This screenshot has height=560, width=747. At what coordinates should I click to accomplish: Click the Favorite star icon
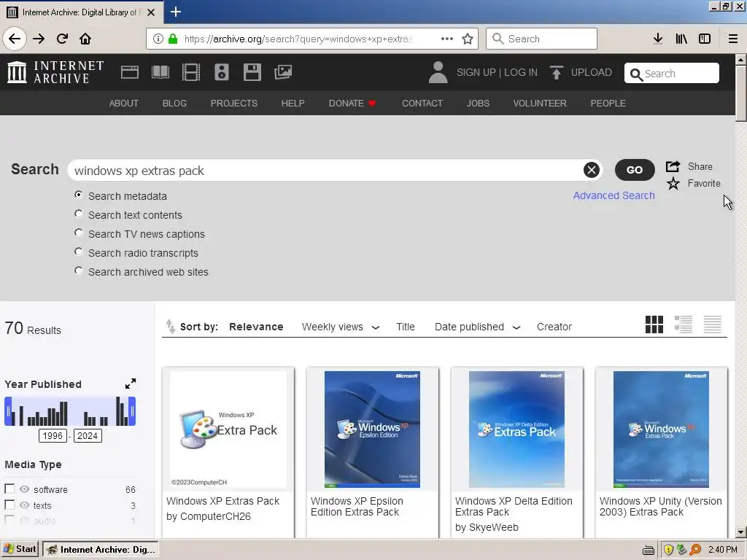point(673,183)
